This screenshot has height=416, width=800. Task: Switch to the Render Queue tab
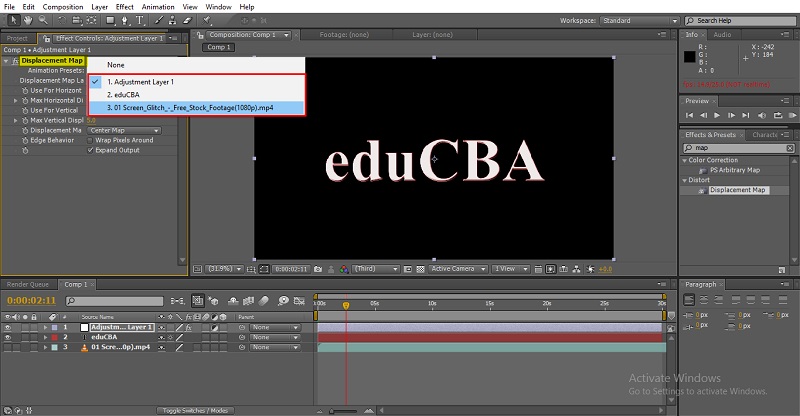point(28,285)
